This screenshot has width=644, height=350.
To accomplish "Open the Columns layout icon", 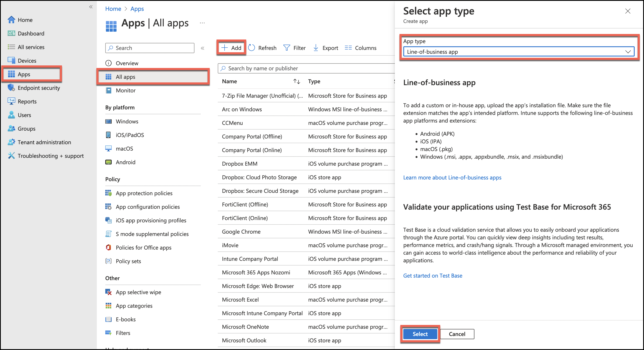I will [x=348, y=48].
